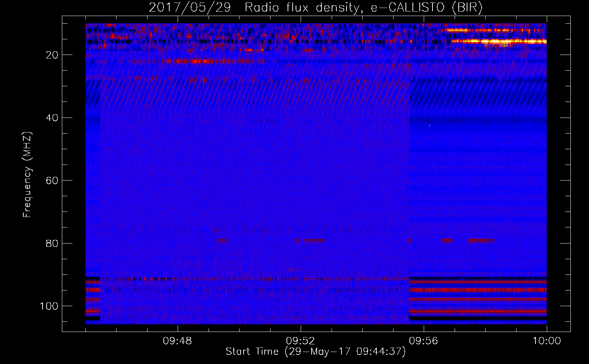Screen dimensions: 589x364
Task: Click the 'Start Time (29-May-17 09:44:37)' label
Action: tap(316, 352)
